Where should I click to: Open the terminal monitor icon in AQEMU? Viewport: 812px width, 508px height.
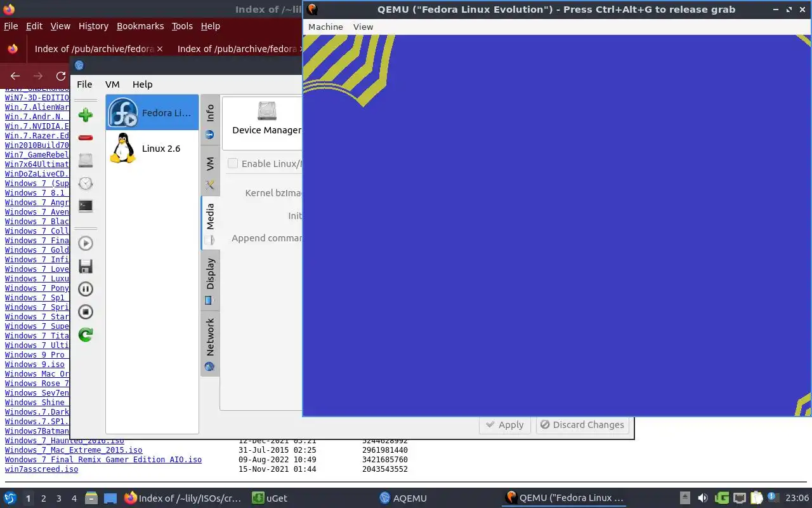click(86, 206)
